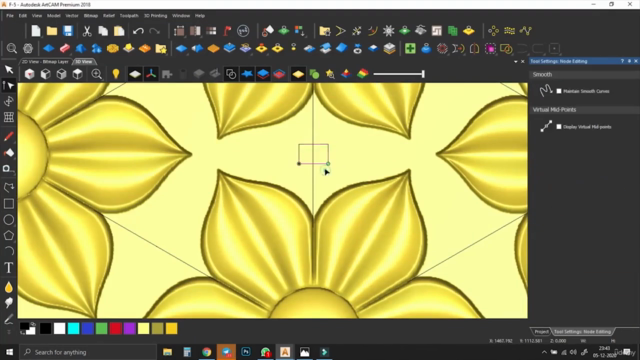Open the Help menu

pyautogui.click(x=200, y=16)
